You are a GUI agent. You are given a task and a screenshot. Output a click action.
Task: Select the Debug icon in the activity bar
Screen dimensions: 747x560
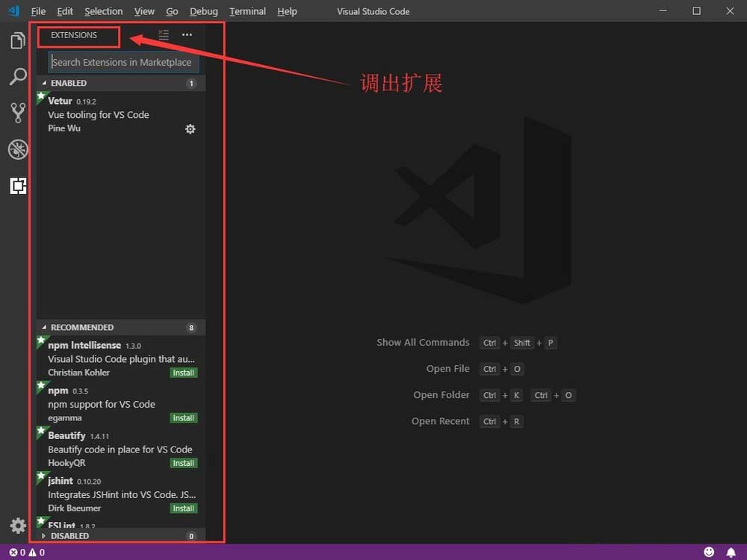pos(17,149)
